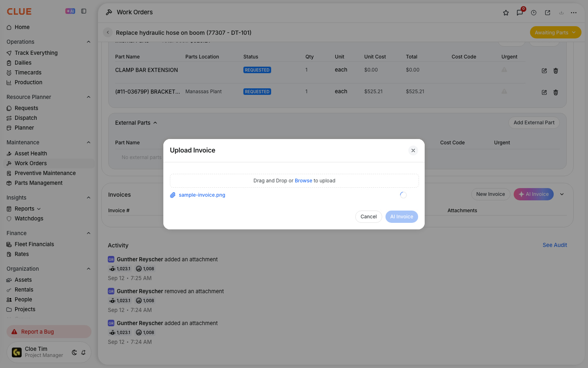
Task: Click the paperclip icon for sample-invoice.png
Action: pos(173,195)
